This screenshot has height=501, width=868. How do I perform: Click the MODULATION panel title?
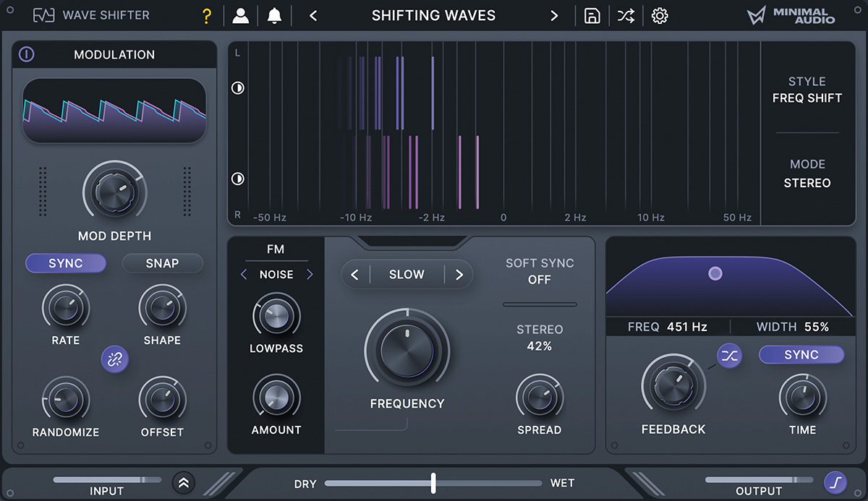tap(114, 54)
